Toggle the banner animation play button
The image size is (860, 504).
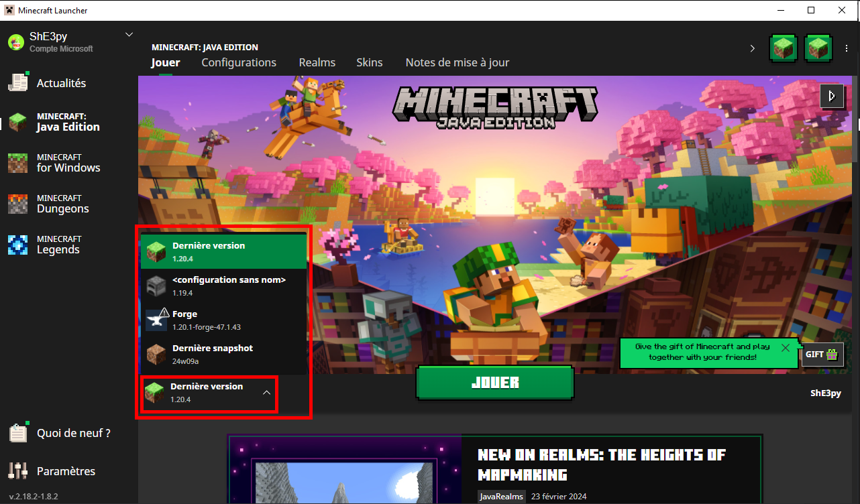tap(832, 96)
